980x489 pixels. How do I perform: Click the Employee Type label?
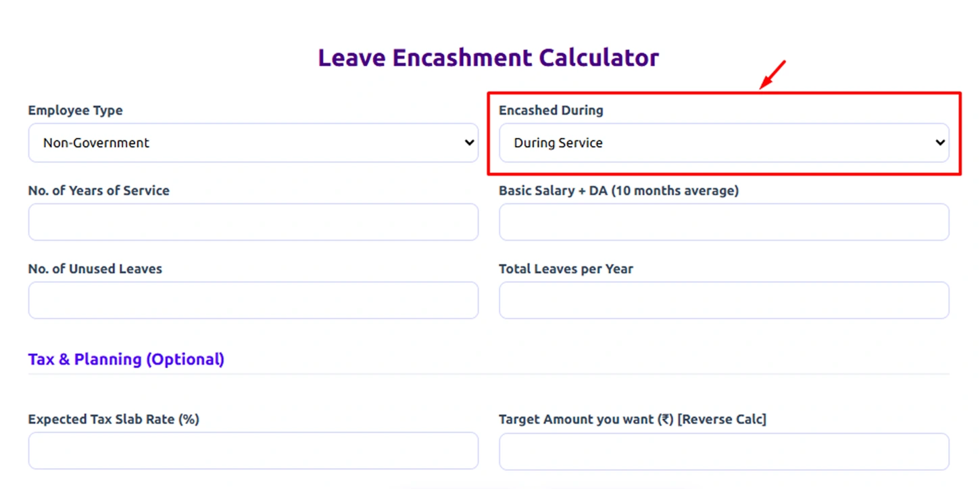(75, 110)
